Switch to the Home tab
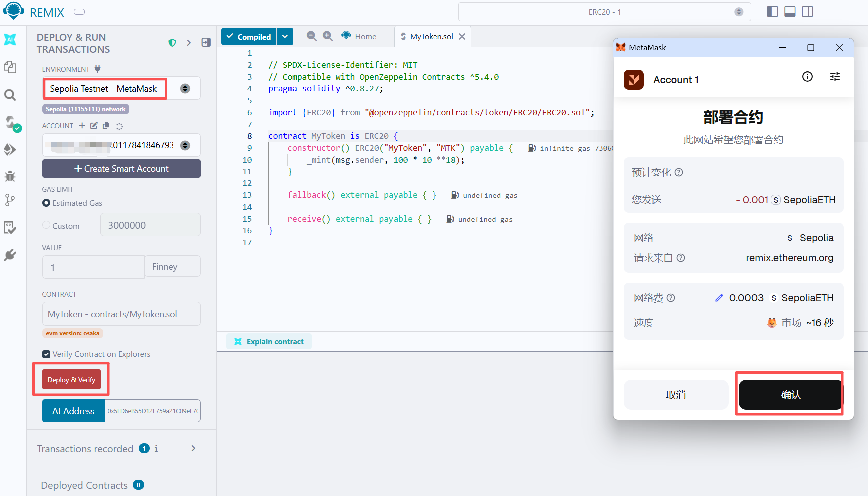 (359, 36)
